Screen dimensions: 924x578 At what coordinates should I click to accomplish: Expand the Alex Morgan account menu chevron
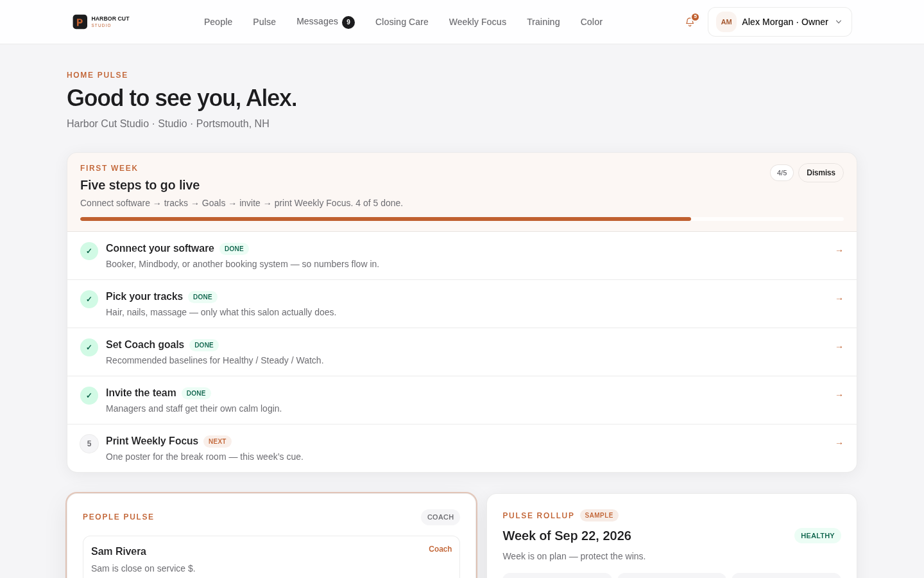coord(839,22)
